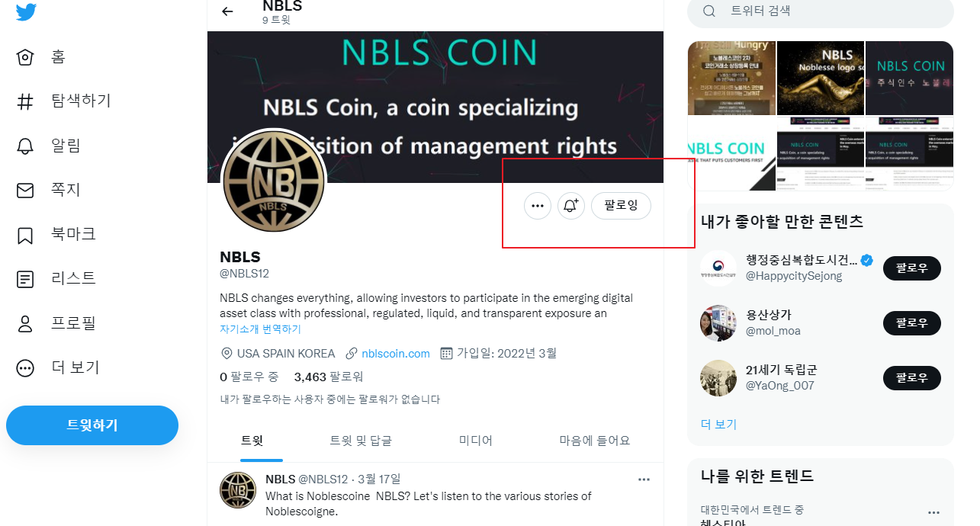Open the nblscoin.com link
980x526 pixels.
[396, 354]
